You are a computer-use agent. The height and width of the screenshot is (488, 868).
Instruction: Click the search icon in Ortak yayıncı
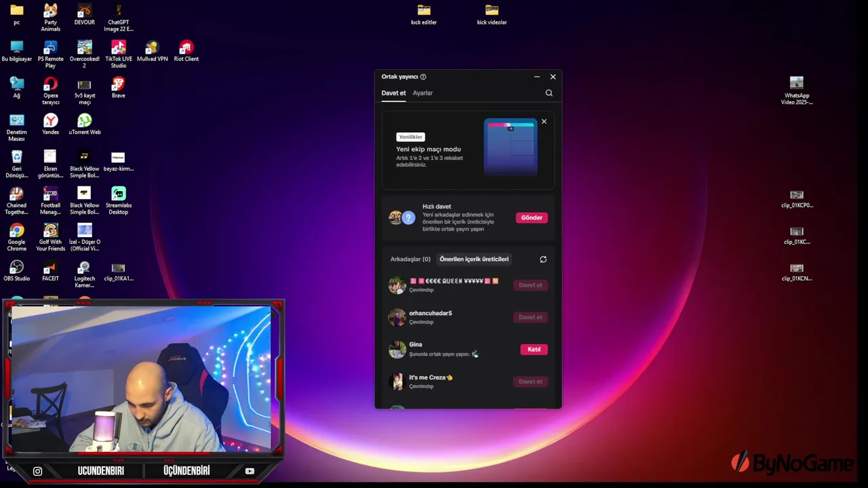pos(549,93)
